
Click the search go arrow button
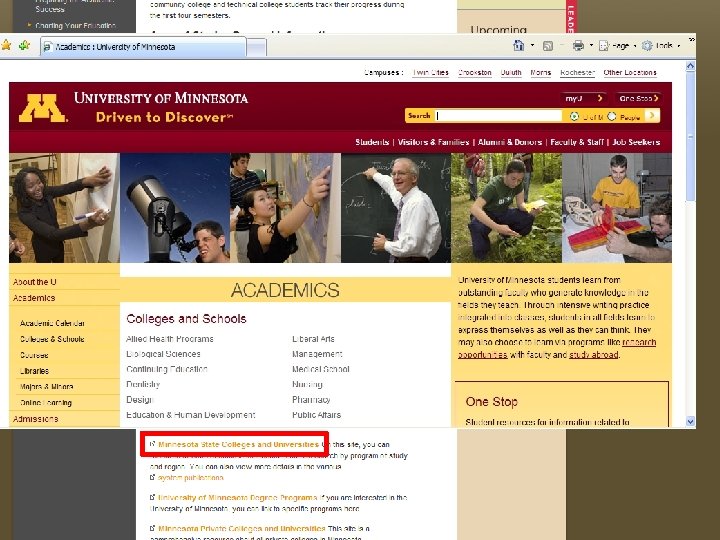pyautogui.click(x=652, y=116)
